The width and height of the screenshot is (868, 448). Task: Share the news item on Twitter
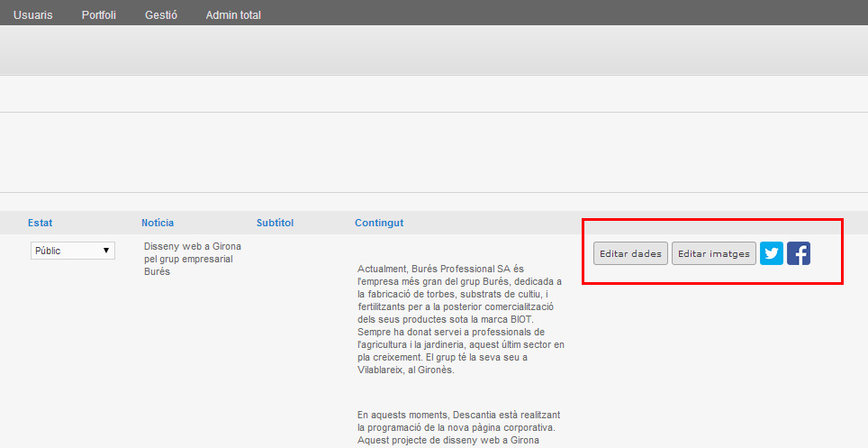coord(771,253)
